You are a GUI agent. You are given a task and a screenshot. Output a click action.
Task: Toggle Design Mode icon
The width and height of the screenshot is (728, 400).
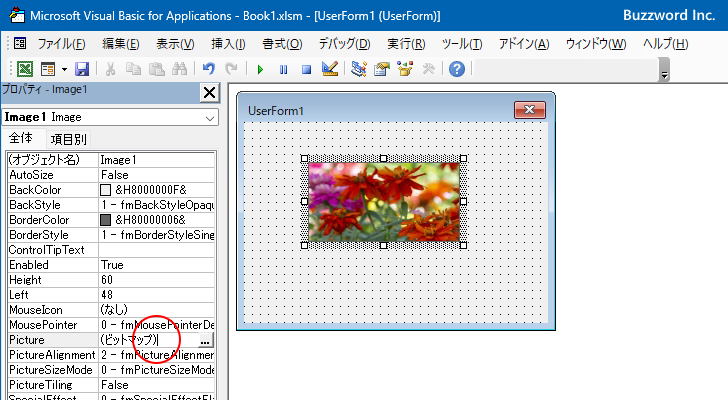tap(330, 69)
